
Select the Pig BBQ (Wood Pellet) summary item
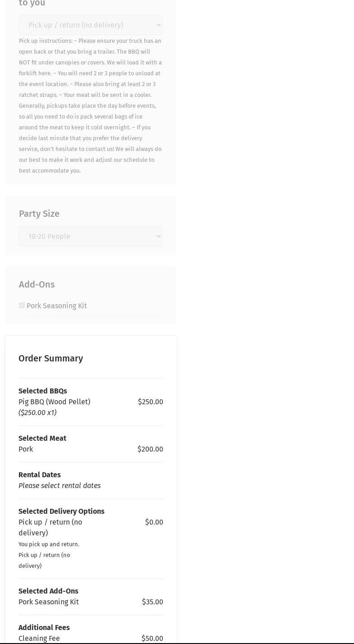(x=54, y=402)
